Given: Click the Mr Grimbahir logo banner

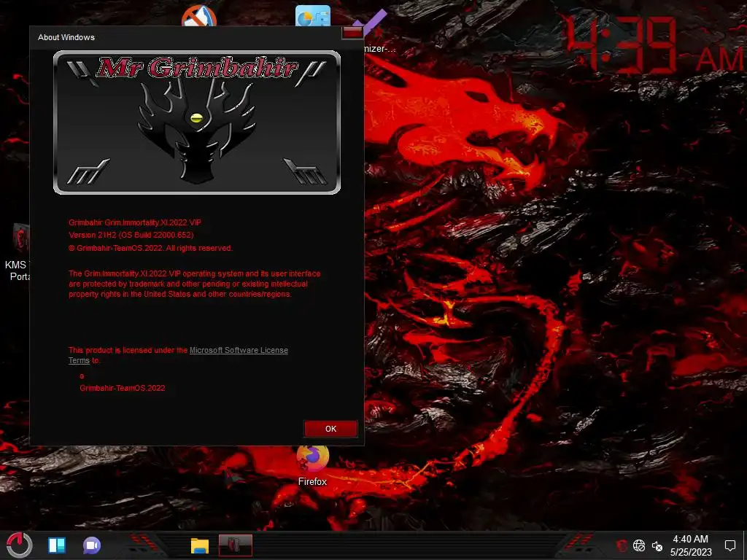Looking at the screenshot, I should [x=197, y=122].
